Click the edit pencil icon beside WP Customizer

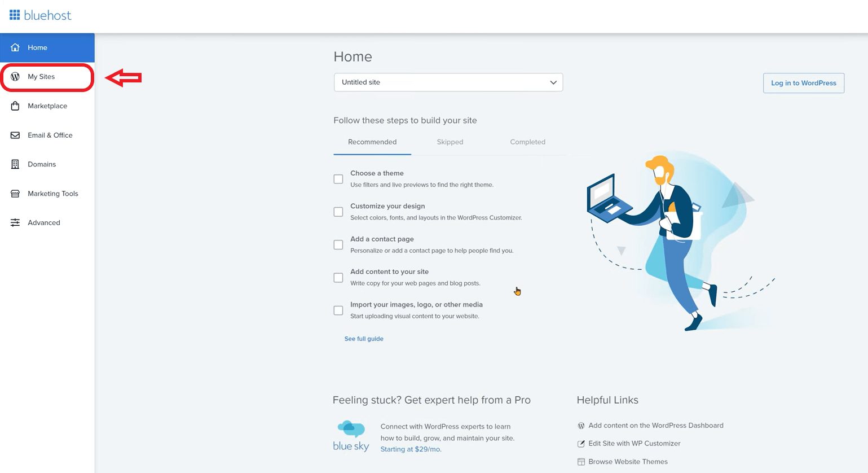pos(581,444)
